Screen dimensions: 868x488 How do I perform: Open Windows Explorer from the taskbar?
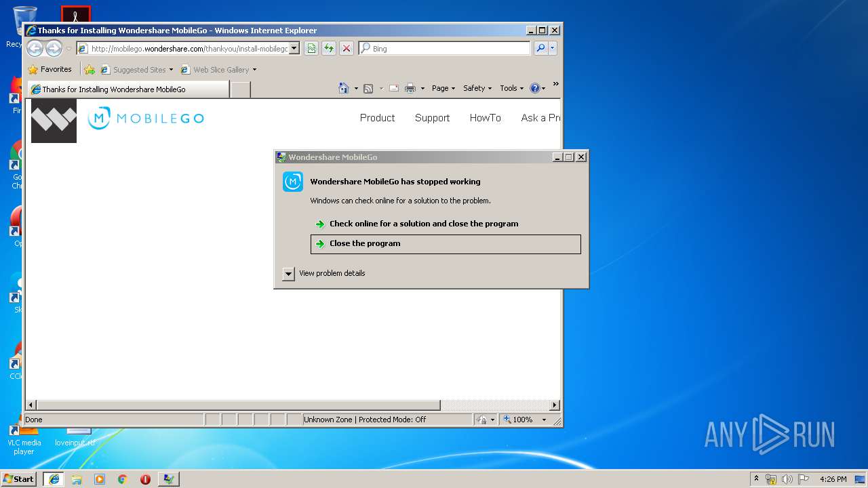click(77, 479)
